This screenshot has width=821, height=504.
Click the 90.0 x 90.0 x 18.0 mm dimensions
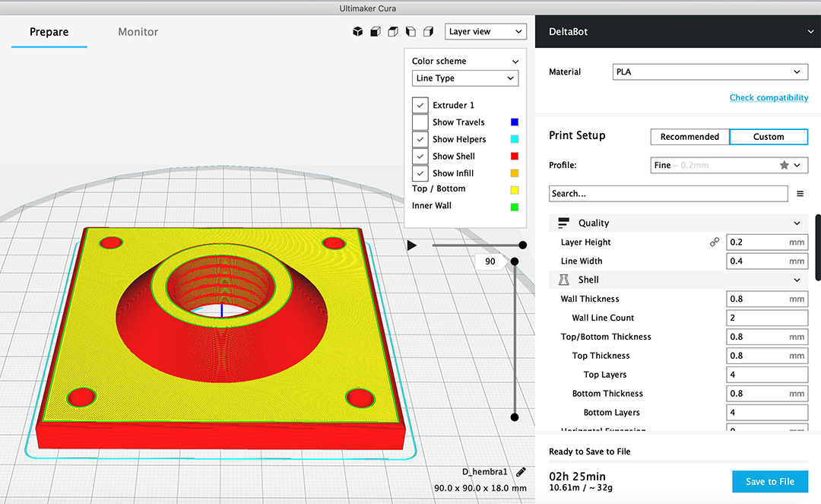coord(480,488)
